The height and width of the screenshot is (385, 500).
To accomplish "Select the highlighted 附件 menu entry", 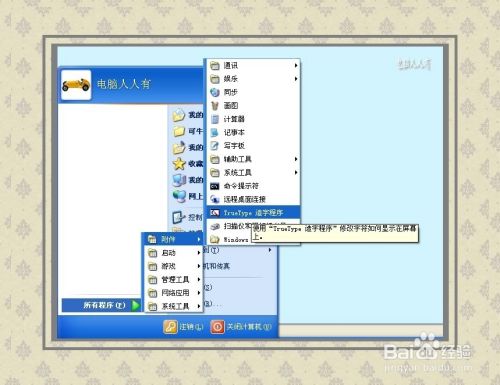I will 173,239.
